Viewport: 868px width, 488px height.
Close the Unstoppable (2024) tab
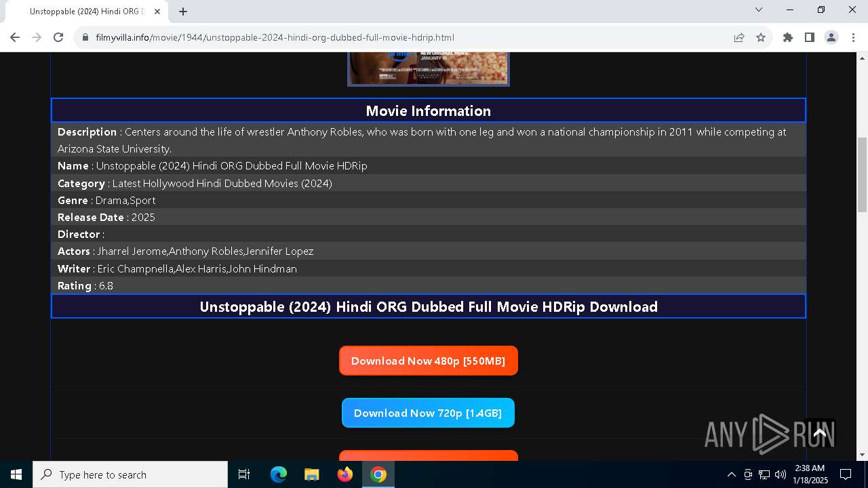click(158, 12)
